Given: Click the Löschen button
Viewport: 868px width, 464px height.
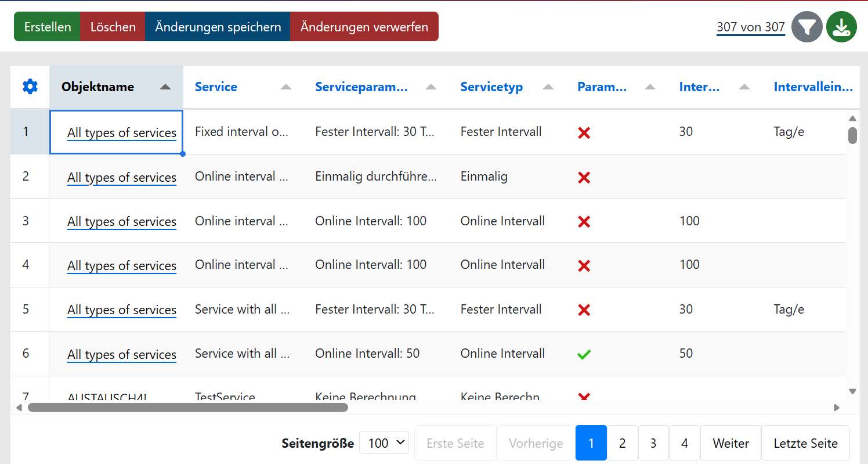Looking at the screenshot, I should [x=113, y=27].
